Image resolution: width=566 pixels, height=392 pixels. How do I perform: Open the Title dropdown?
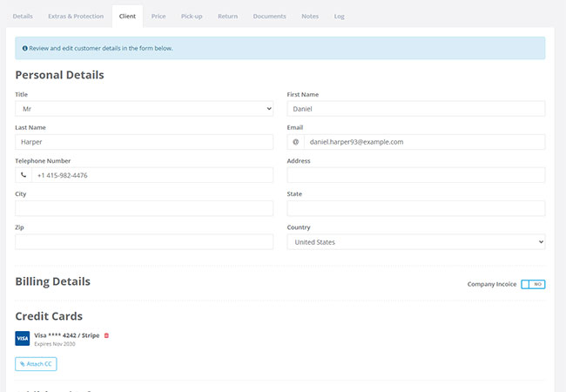(144, 109)
